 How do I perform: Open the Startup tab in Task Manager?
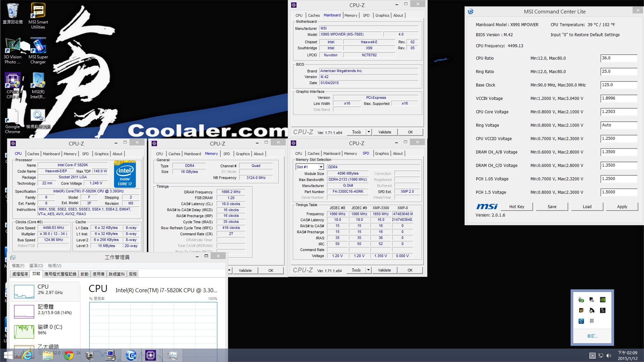tap(85, 274)
